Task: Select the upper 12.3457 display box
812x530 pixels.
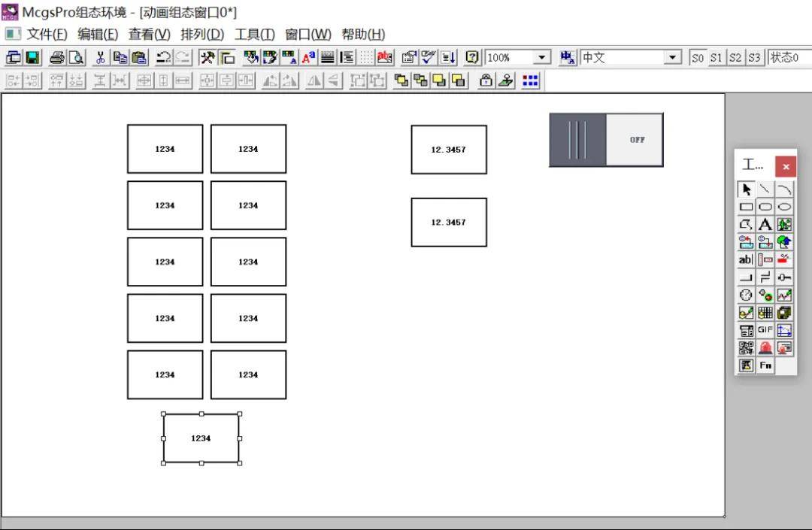Action: point(448,150)
